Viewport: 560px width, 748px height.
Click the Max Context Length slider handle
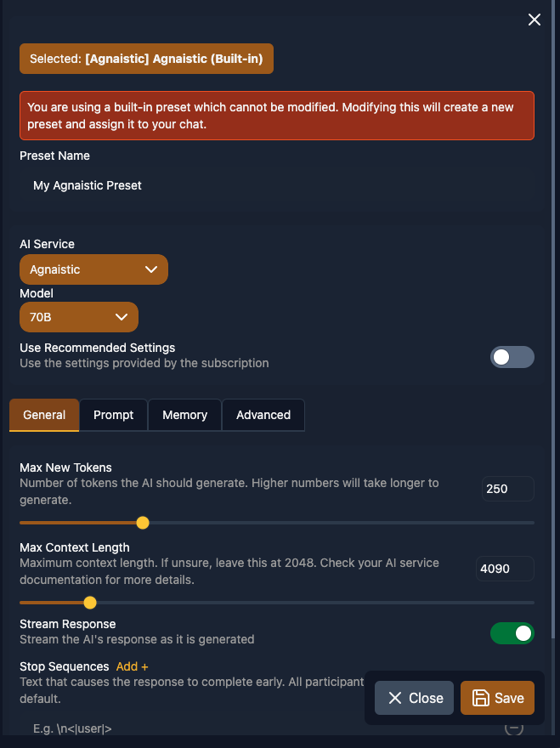[89, 603]
